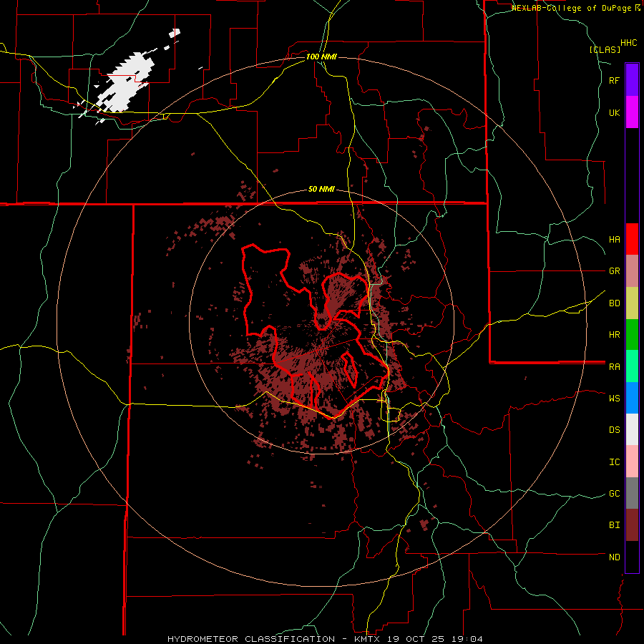Click the UK legend label
The image size is (644, 644).
(615, 113)
